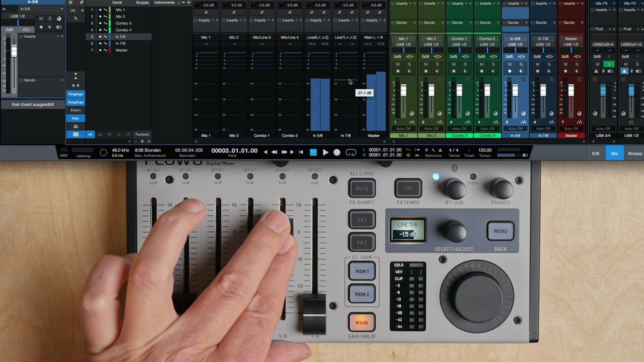Open the Inserts dropdown on the Mic 1 input

pos(213,20)
